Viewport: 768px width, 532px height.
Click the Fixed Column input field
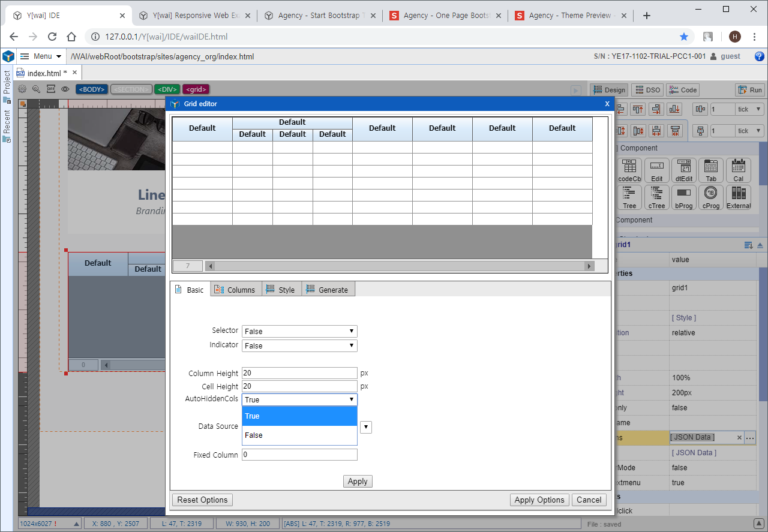pyautogui.click(x=299, y=455)
